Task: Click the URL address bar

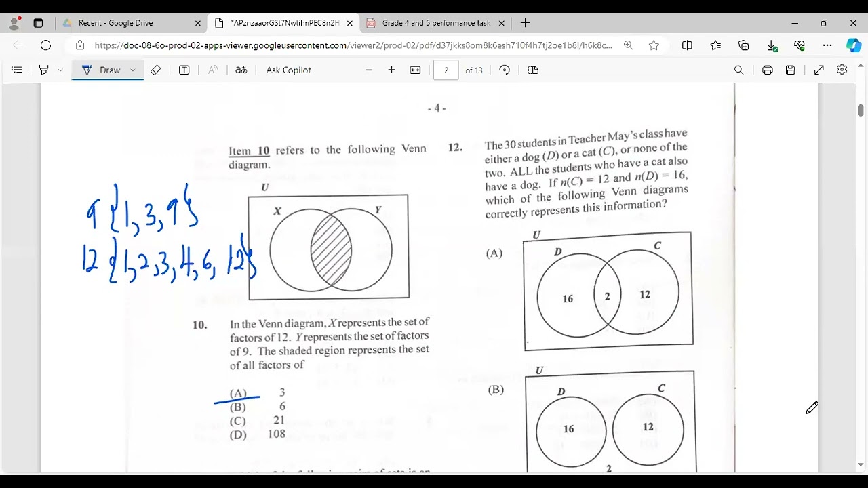Action: pyautogui.click(x=353, y=45)
